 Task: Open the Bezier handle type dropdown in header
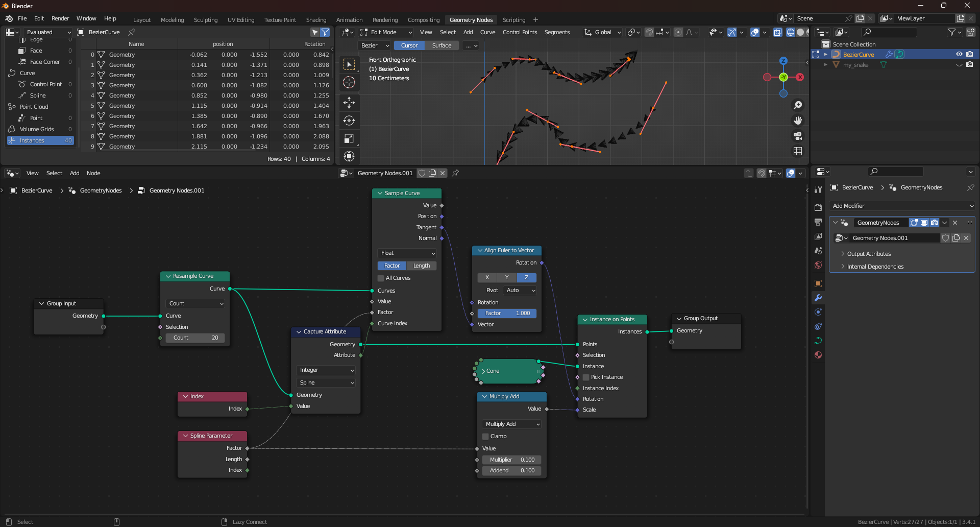click(374, 45)
